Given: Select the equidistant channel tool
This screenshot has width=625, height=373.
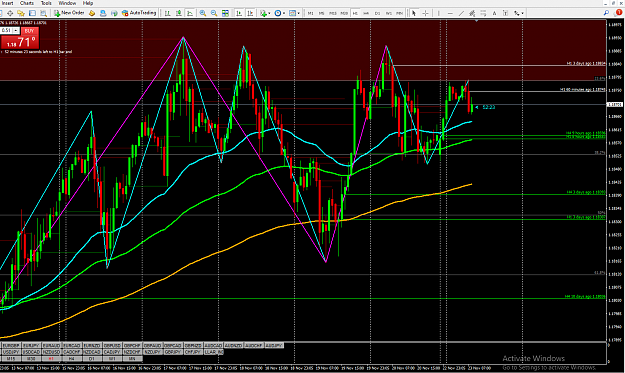Looking at the screenshot, I should (x=472, y=13).
